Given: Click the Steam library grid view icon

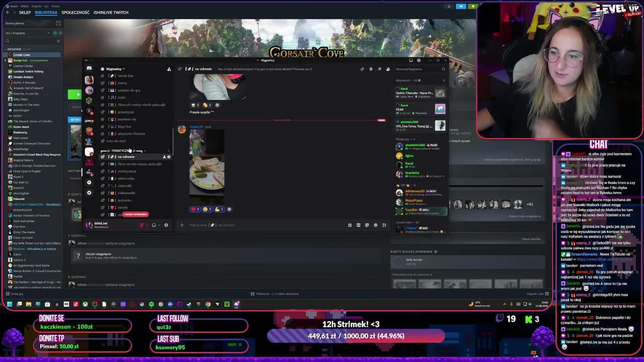Looking at the screenshot, I should 59,23.
